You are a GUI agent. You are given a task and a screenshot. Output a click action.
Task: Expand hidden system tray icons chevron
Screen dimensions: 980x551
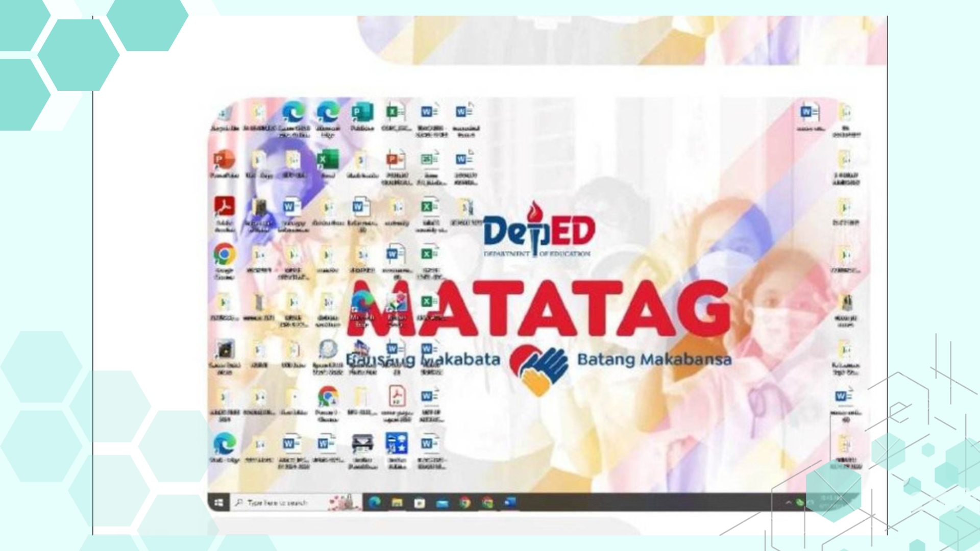click(x=788, y=503)
